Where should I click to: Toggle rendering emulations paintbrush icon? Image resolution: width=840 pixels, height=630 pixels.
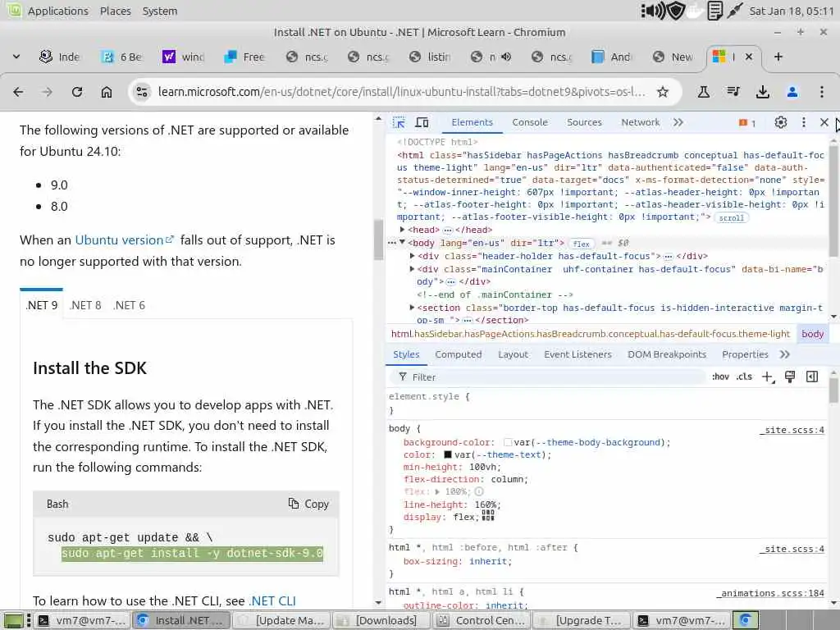coord(790,377)
